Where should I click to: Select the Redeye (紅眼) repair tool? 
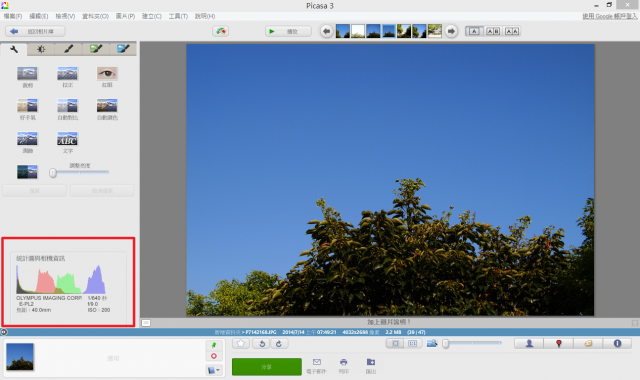(107, 74)
